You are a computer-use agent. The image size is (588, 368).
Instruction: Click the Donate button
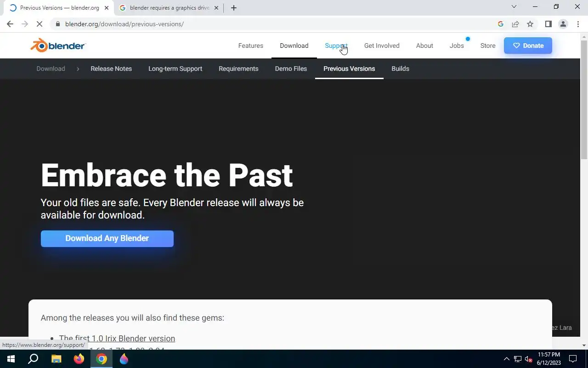tap(528, 46)
